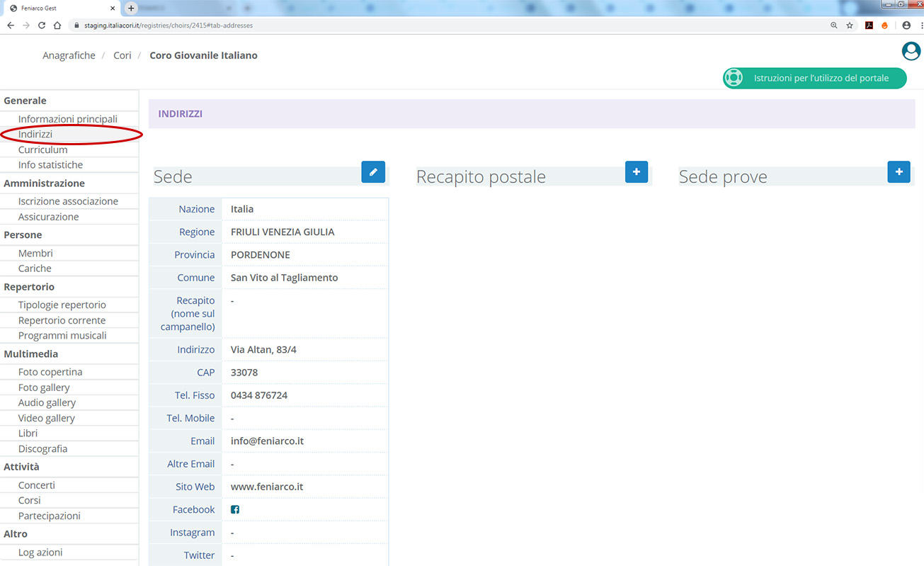924x566 pixels.
Task: Open the Facebook page icon link
Action: tap(235, 509)
